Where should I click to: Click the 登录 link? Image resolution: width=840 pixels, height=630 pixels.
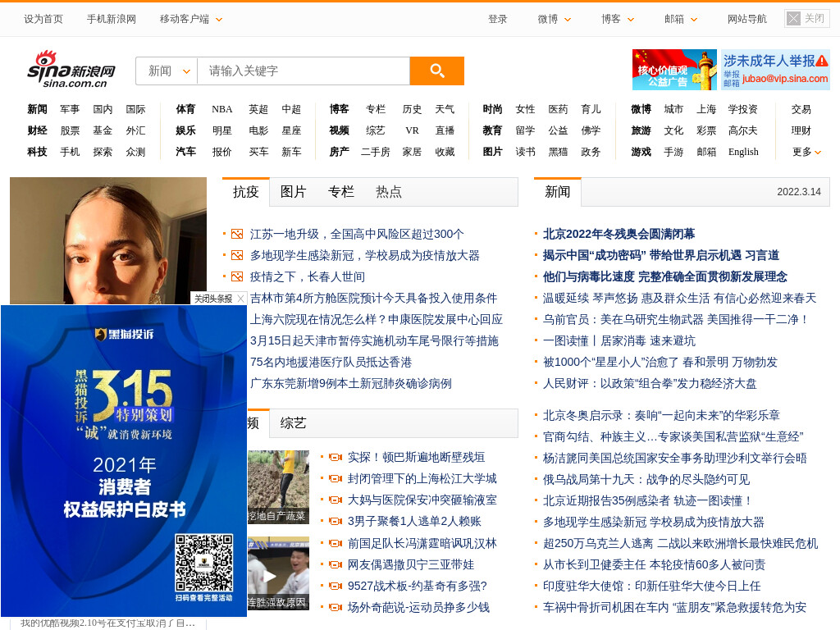pyautogui.click(x=498, y=20)
